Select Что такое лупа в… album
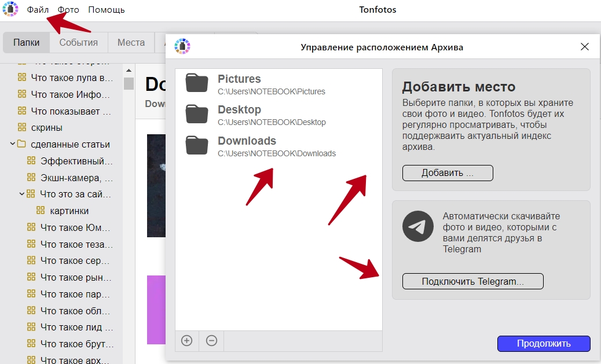This screenshot has width=601, height=364. [72, 78]
